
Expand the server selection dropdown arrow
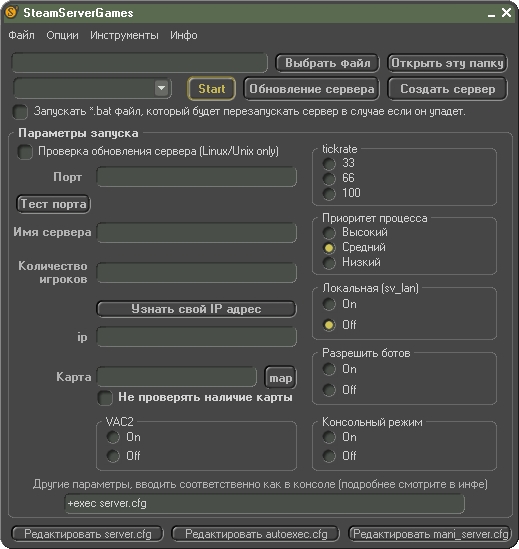(x=161, y=88)
